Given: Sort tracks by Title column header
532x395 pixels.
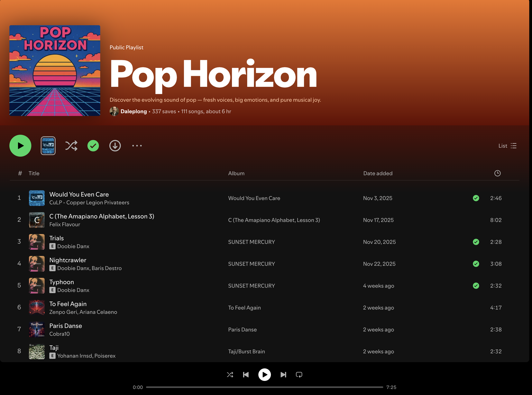Looking at the screenshot, I should coord(34,173).
